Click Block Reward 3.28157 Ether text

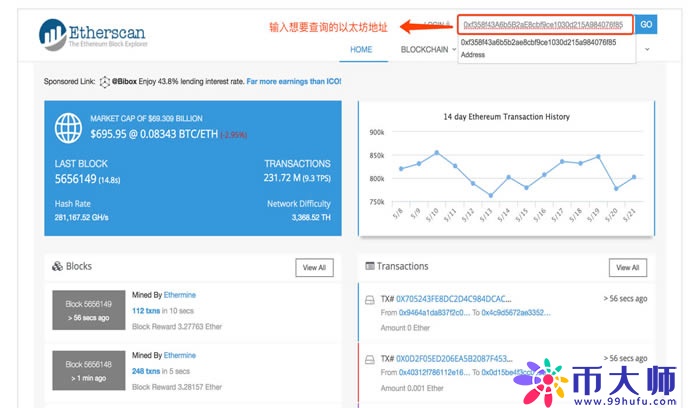click(x=177, y=387)
